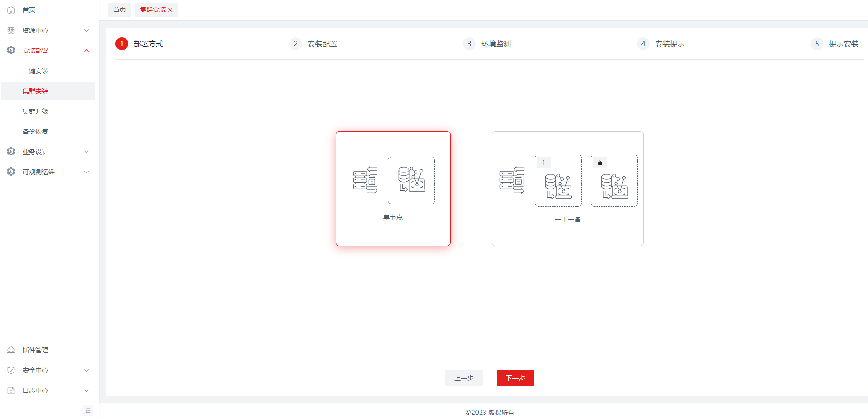This screenshot has height=419, width=868.
Task: Click the 业务设计 gear icon
Action: pos(11,152)
